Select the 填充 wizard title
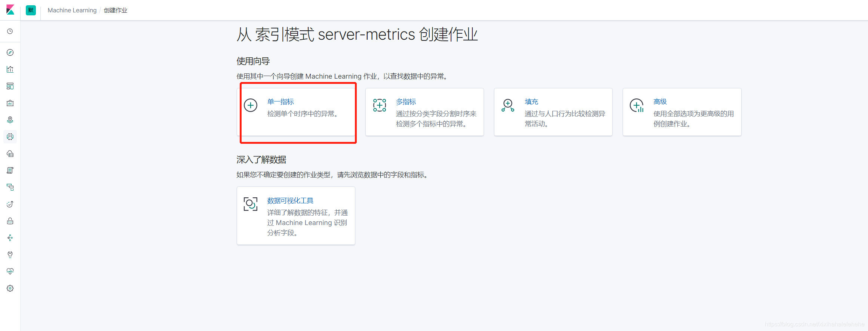This screenshot has height=331, width=868. click(531, 102)
